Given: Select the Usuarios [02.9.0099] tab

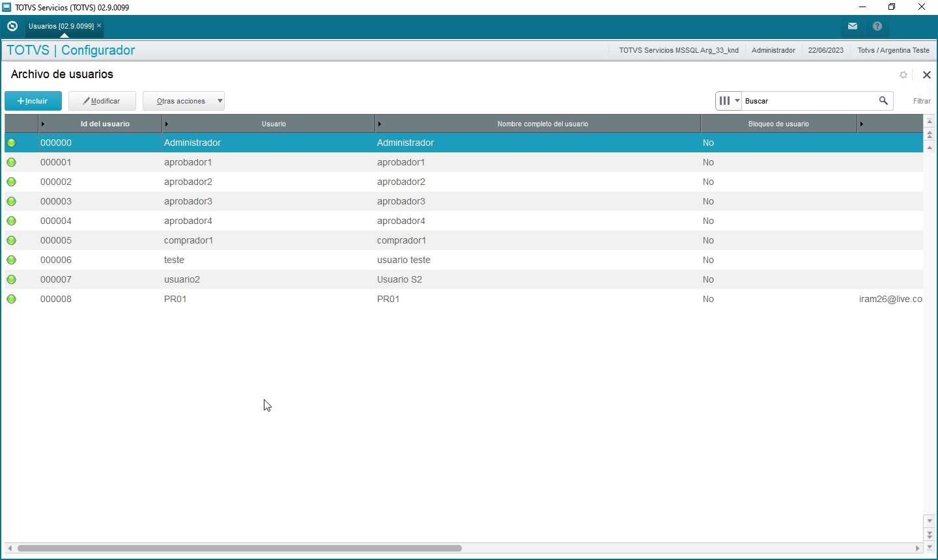Looking at the screenshot, I should (x=61, y=26).
